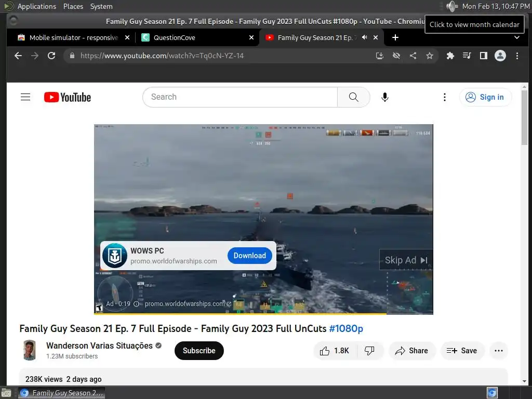Image resolution: width=532 pixels, height=399 pixels.
Task: Close the QuestionCove tab
Action: point(251,37)
